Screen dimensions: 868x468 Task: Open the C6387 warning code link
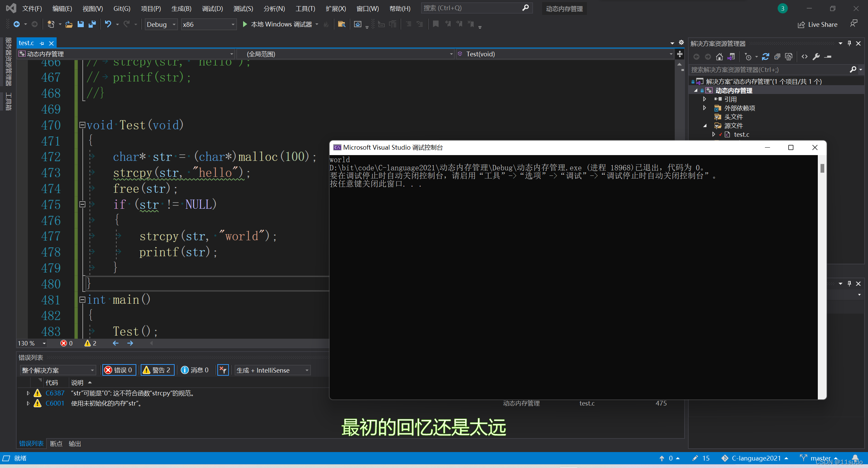coord(55,393)
